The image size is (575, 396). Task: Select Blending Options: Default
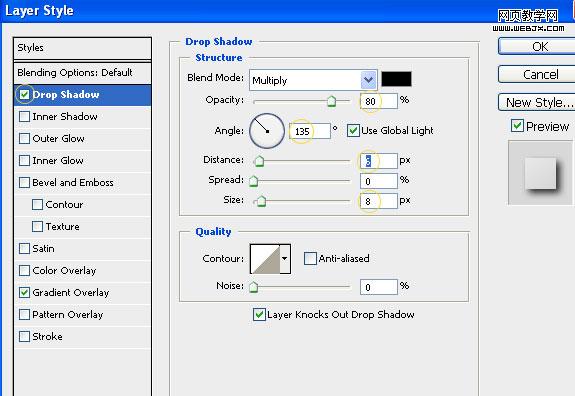point(83,73)
